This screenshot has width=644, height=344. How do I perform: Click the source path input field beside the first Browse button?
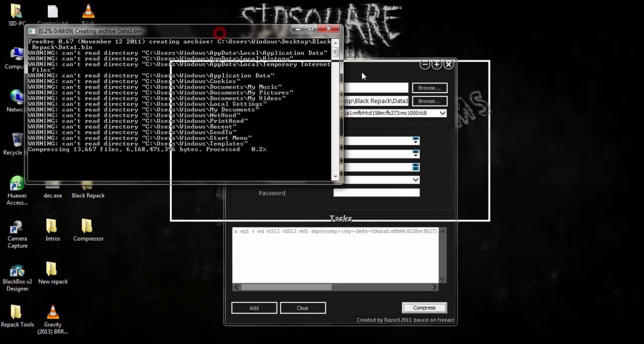(x=375, y=88)
